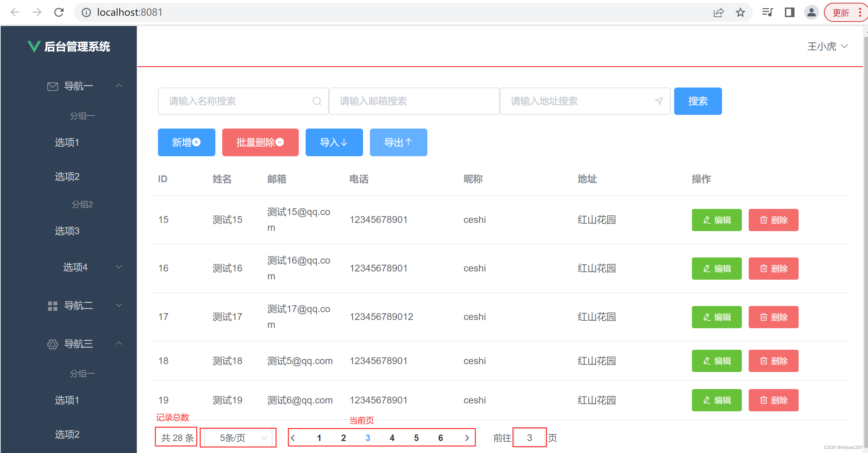The image size is (868, 453).
Task: Click the 搜索 search button
Action: coord(698,101)
